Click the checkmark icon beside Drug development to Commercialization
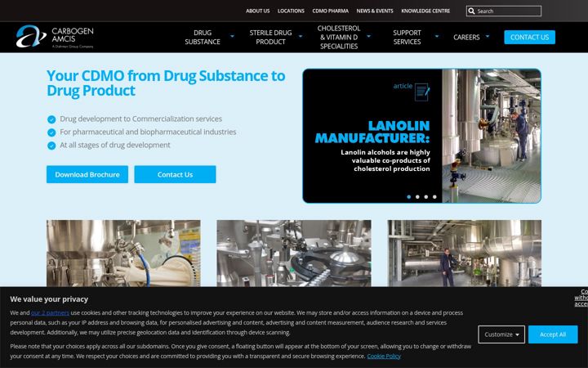This screenshot has width=588, height=368. coord(51,119)
